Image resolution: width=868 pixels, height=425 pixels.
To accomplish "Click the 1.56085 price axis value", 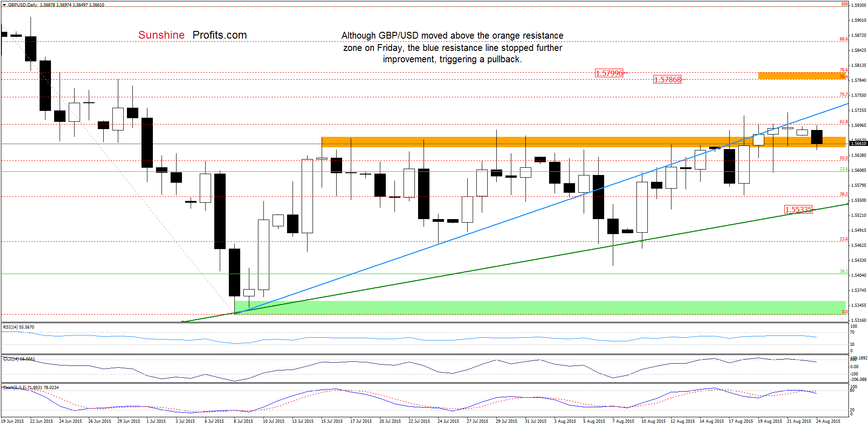I will (858, 170).
